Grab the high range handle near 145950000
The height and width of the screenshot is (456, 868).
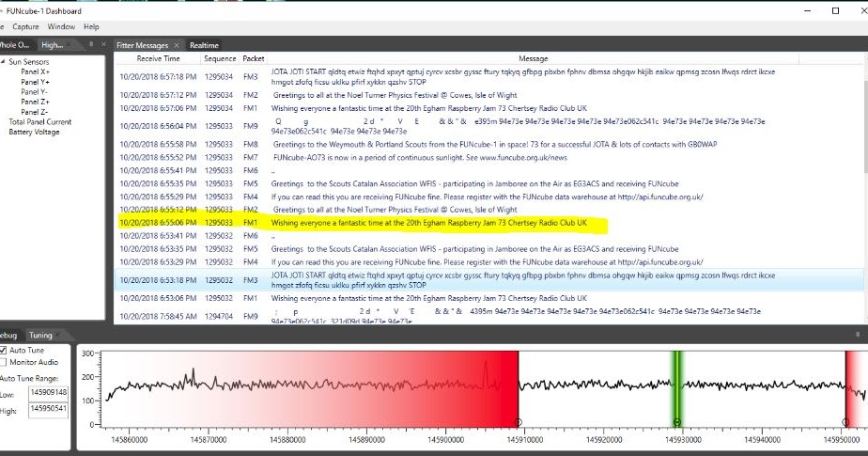[845, 422]
